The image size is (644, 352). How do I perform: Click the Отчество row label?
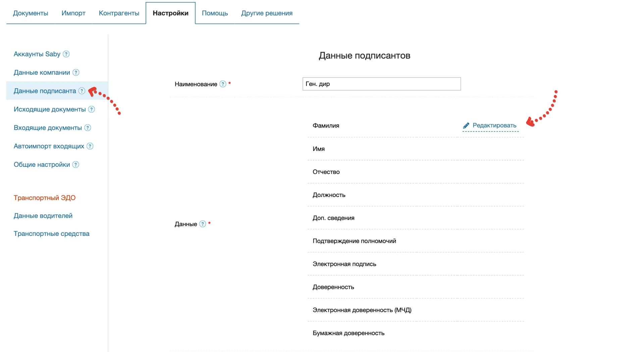[326, 172]
